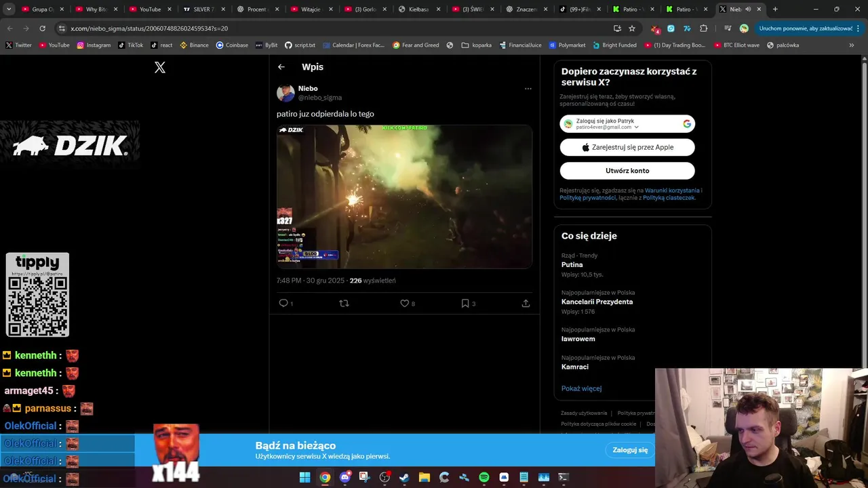This screenshot has height=488, width=868.
Task: Click the @niebo_sigma handle
Action: pos(320,98)
